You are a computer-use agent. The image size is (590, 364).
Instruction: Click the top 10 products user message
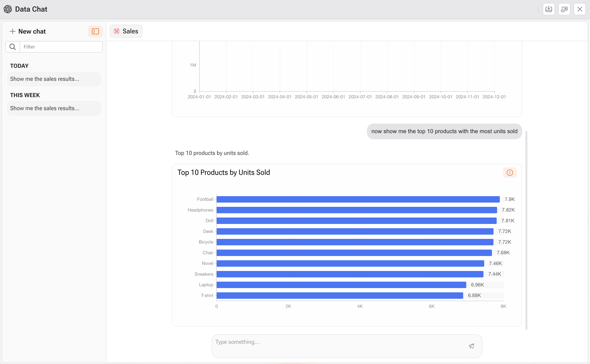444,132
